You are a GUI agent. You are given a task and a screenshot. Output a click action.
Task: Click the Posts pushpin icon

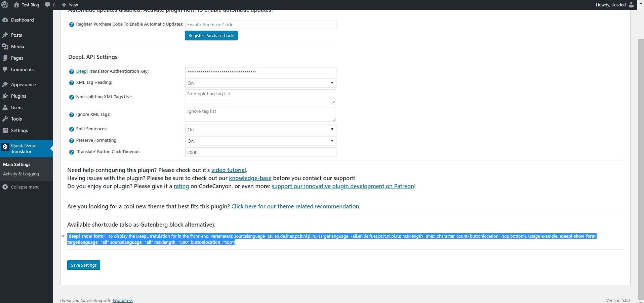click(5, 35)
